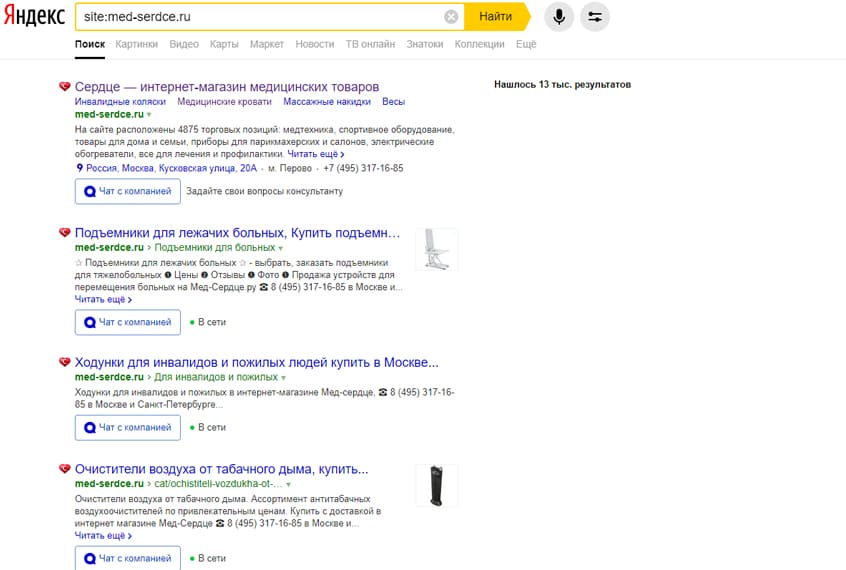Click phone number +7 (495) 317-16-85
The width and height of the screenshot is (846, 570).
point(363,168)
